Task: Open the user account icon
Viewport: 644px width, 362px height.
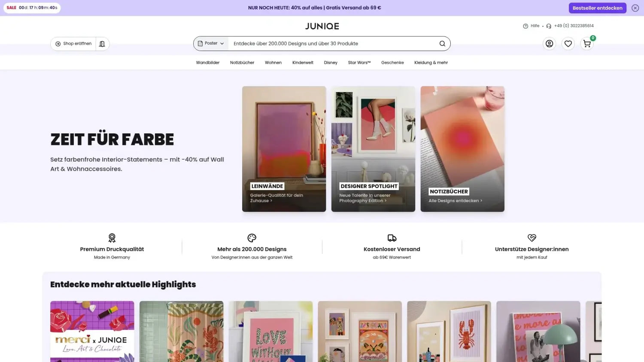Action: pyautogui.click(x=549, y=44)
